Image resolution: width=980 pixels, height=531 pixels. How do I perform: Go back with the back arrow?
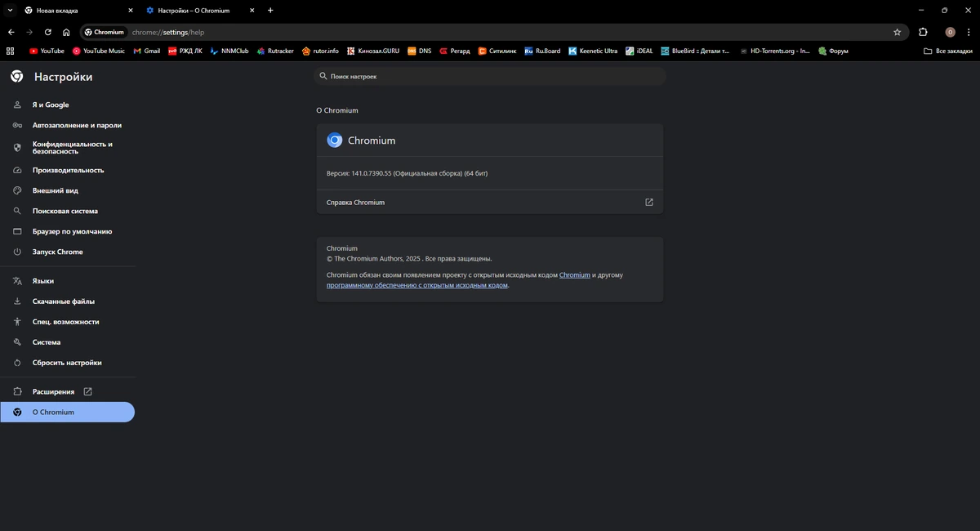pos(11,32)
